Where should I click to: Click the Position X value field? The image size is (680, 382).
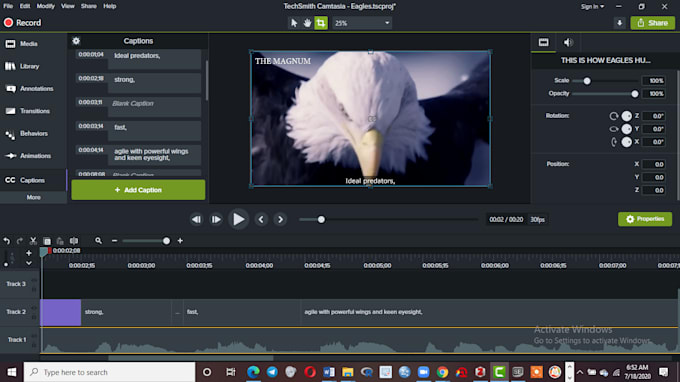pyautogui.click(x=654, y=164)
